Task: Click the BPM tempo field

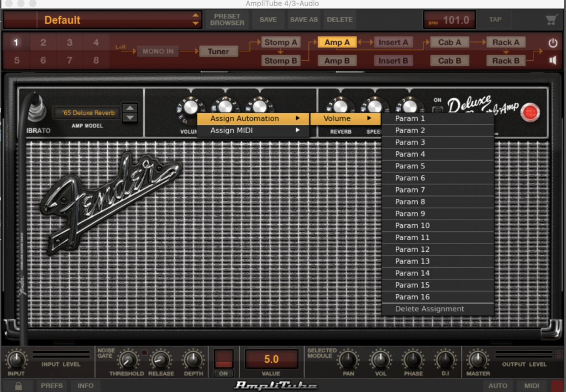Action: (449, 20)
